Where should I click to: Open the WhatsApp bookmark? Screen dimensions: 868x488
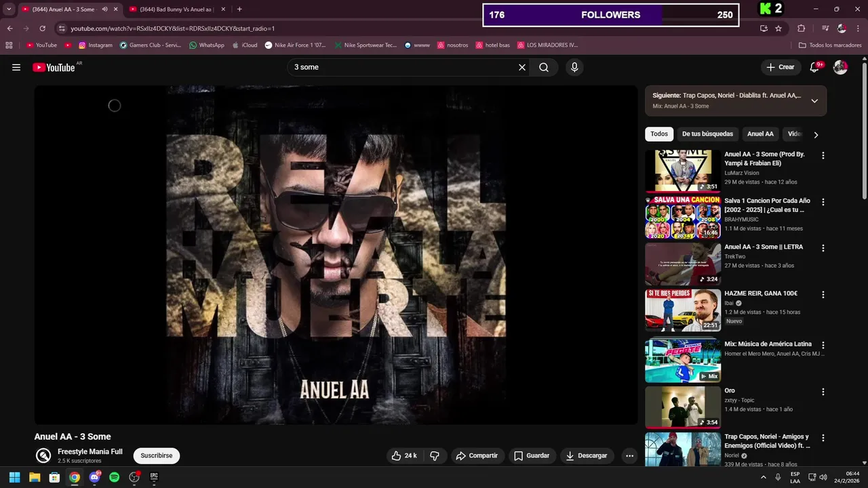(207, 45)
